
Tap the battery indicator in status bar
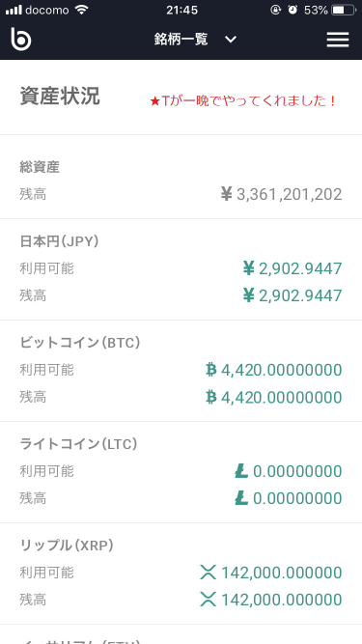(x=344, y=10)
